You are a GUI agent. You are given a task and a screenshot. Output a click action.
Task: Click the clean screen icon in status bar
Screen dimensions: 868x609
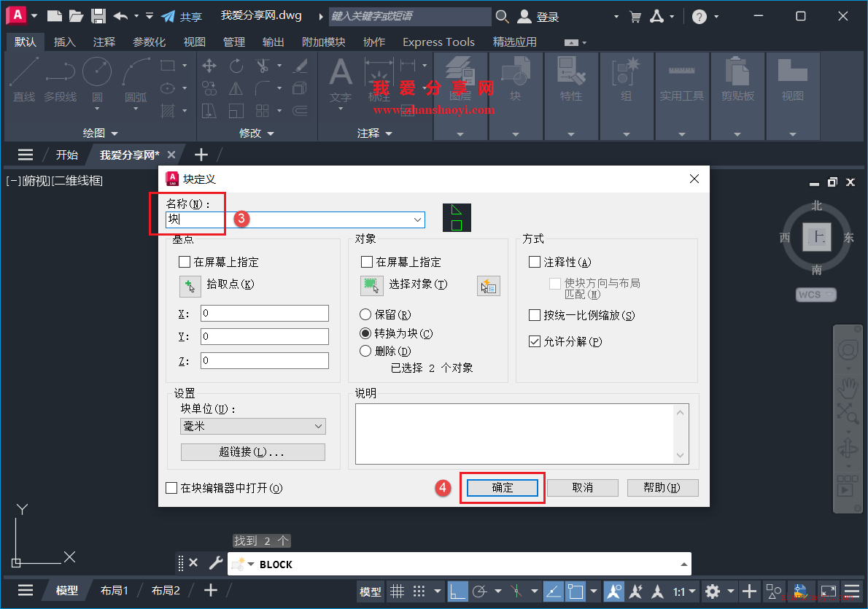tap(829, 591)
